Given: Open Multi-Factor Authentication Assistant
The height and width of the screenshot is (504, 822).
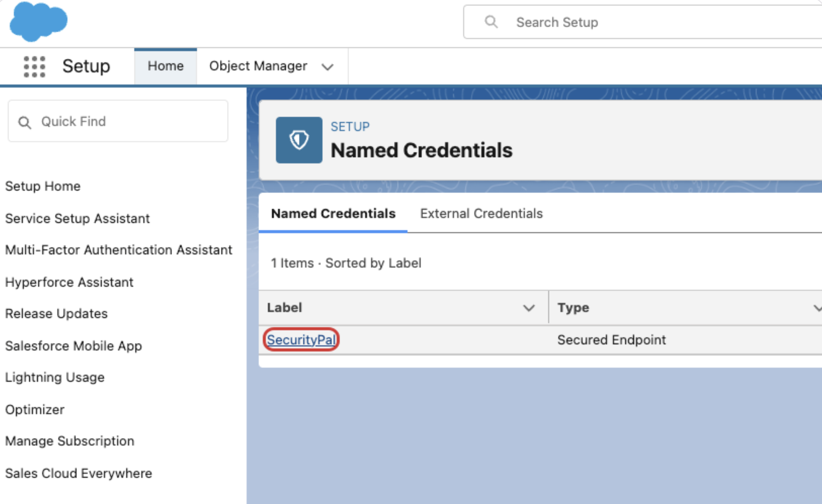Looking at the screenshot, I should [x=118, y=250].
